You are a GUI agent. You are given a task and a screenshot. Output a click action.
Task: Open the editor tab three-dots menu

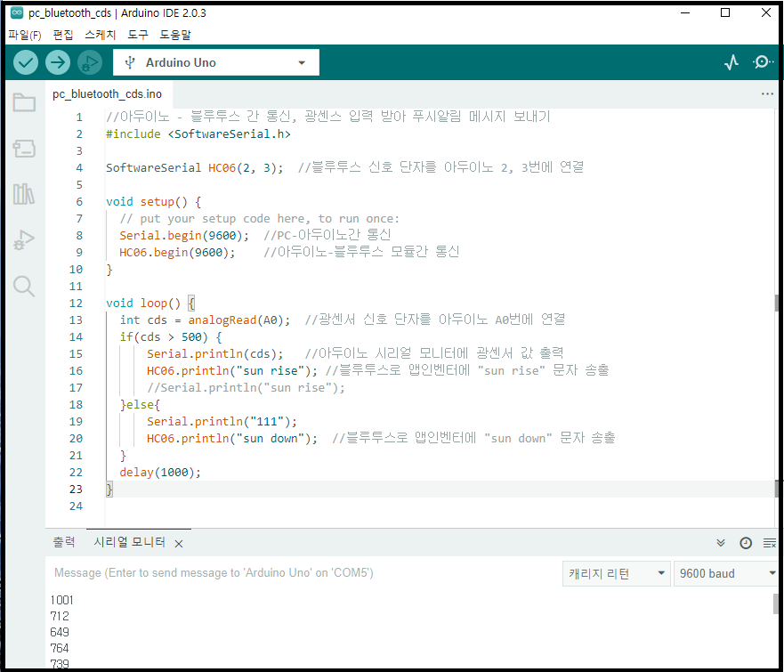pyautogui.click(x=767, y=94)
